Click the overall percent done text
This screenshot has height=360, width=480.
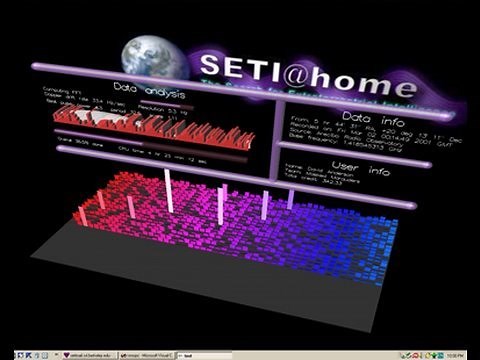click(x=80, y=142)
